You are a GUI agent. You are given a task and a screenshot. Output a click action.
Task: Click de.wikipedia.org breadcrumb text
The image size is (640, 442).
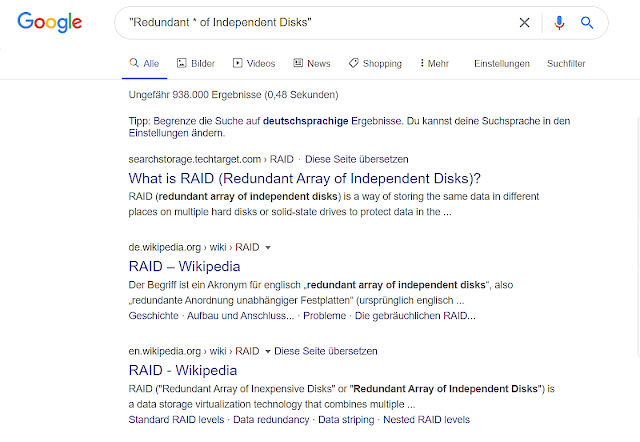(194, 248)
